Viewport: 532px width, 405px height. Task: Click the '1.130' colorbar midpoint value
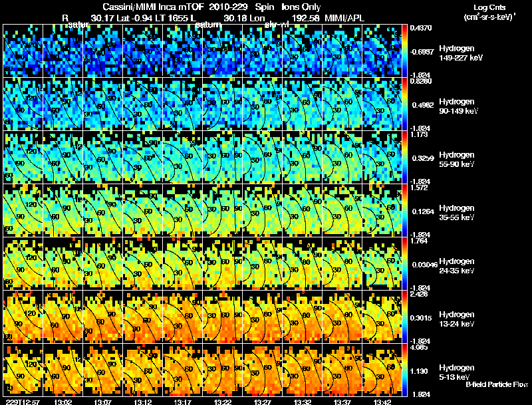click(x=419, y=372)
